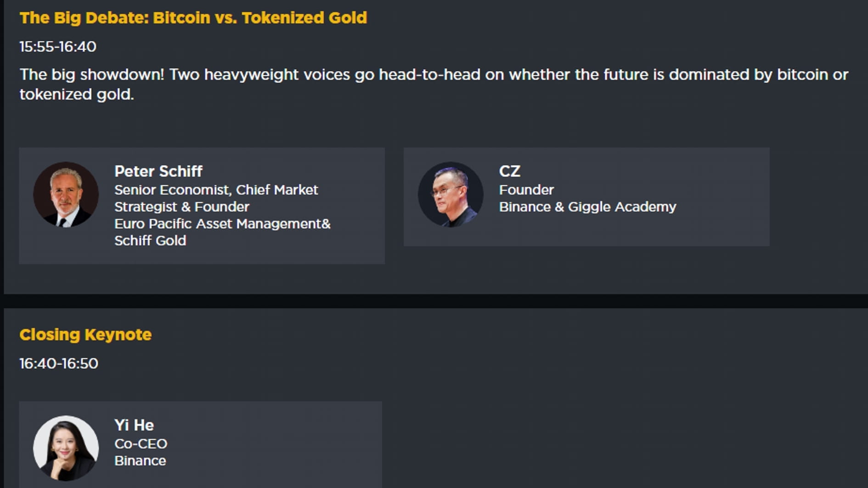
Task: Click the Founder title under CZ
Action: click(526, 190)
